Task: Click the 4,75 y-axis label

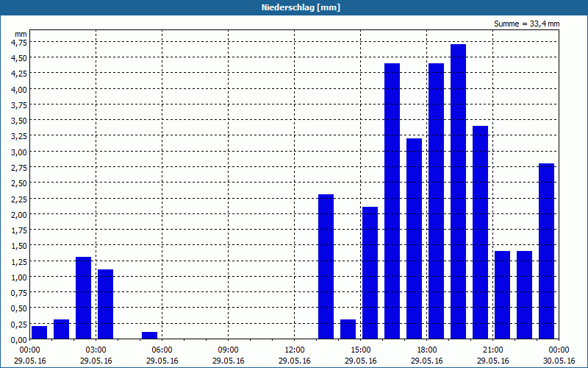Action: (x=19, y=43)
